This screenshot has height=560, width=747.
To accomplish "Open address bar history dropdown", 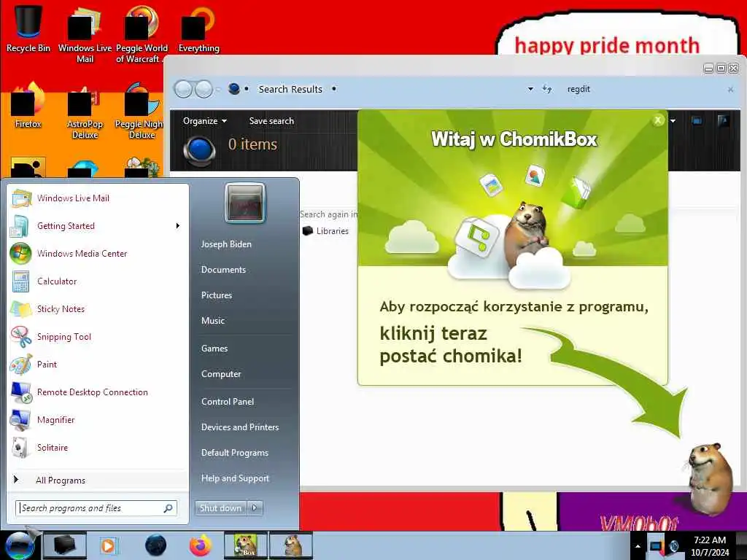I will tap(530, 89).
